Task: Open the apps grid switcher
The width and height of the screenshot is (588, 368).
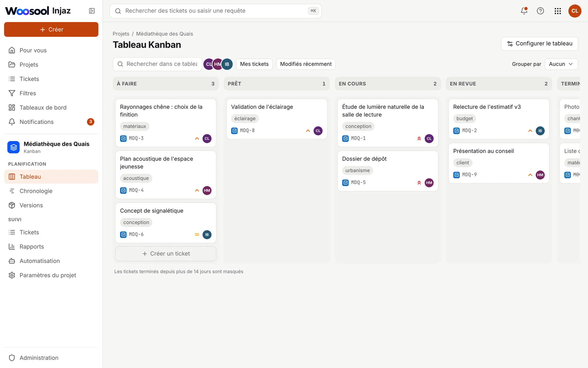Action: [x=558, y=11]
